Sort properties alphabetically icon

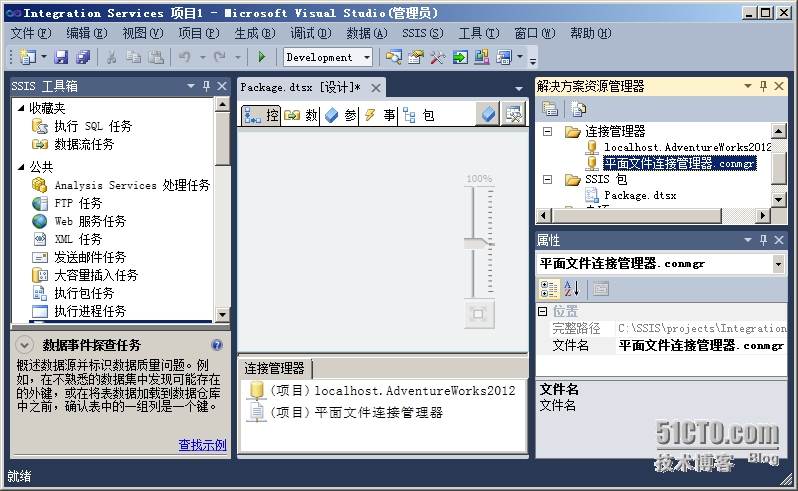(x=572, y=288)
